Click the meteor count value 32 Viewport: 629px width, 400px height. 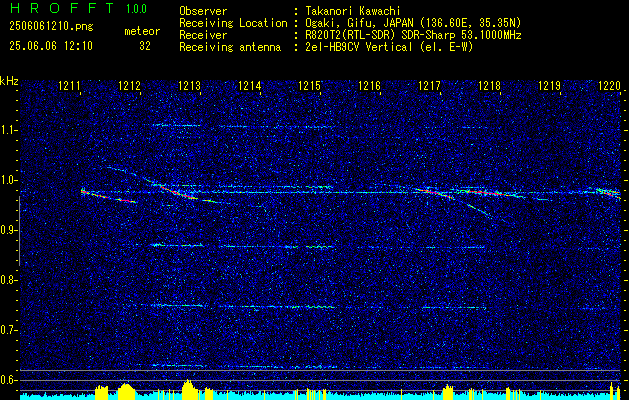pyautogui.click(x=145, y=46)
